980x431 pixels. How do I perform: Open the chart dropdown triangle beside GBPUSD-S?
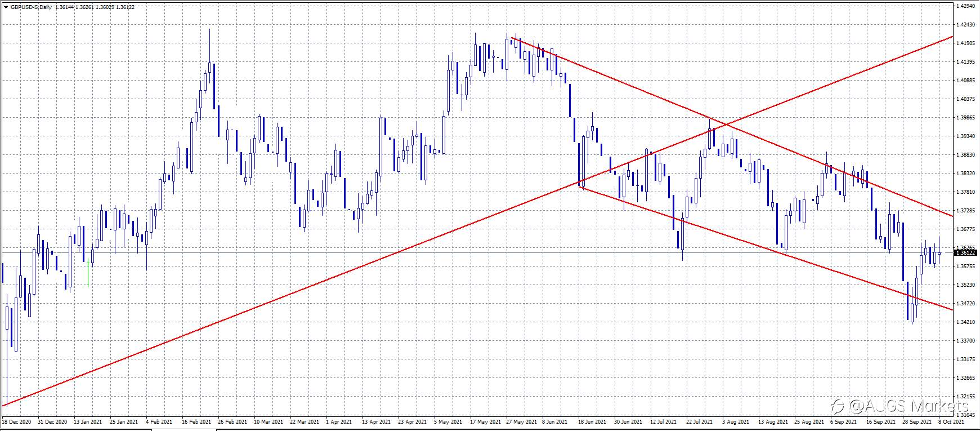5,7
